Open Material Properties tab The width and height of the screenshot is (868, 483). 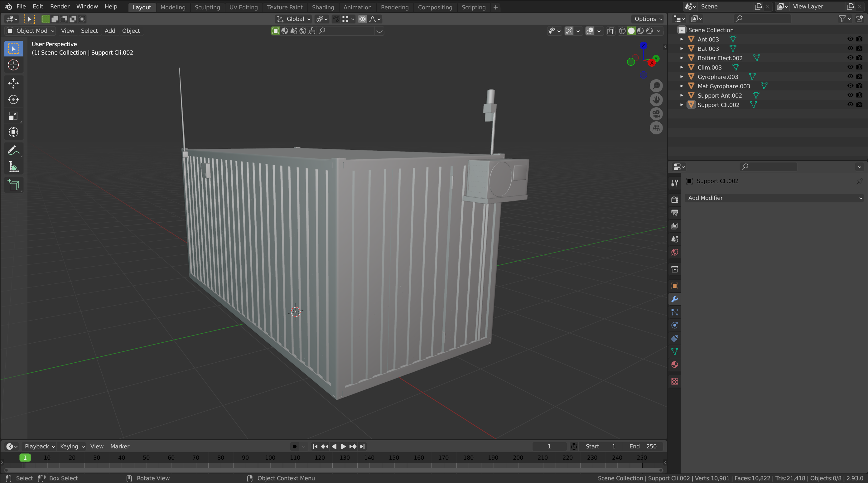coord(675,365)
